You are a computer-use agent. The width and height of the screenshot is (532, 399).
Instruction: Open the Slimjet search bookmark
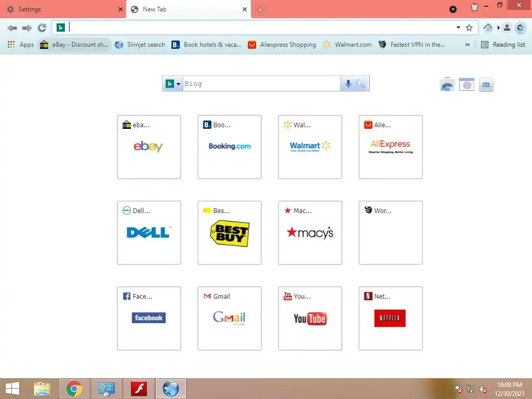pyautogui.click(x=140, y=45)
